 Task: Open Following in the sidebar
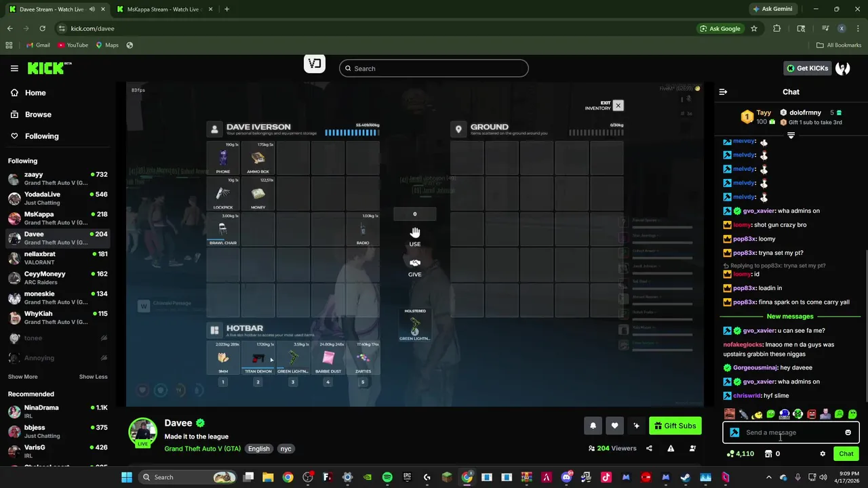(41, 136)
